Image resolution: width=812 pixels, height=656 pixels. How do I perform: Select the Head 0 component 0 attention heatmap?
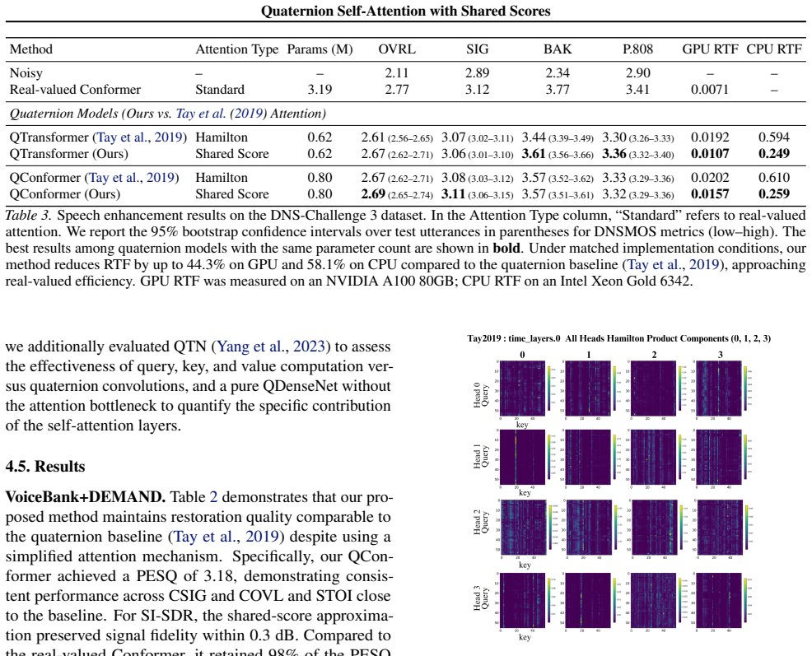pos(522,388)
